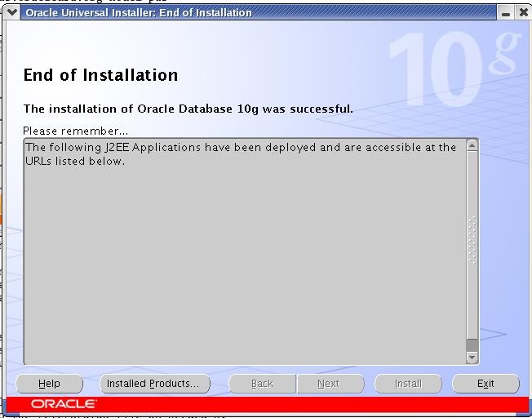
Task: Click the greyed-out Install button
Action: pyautogui.click(x=408, y=384)
